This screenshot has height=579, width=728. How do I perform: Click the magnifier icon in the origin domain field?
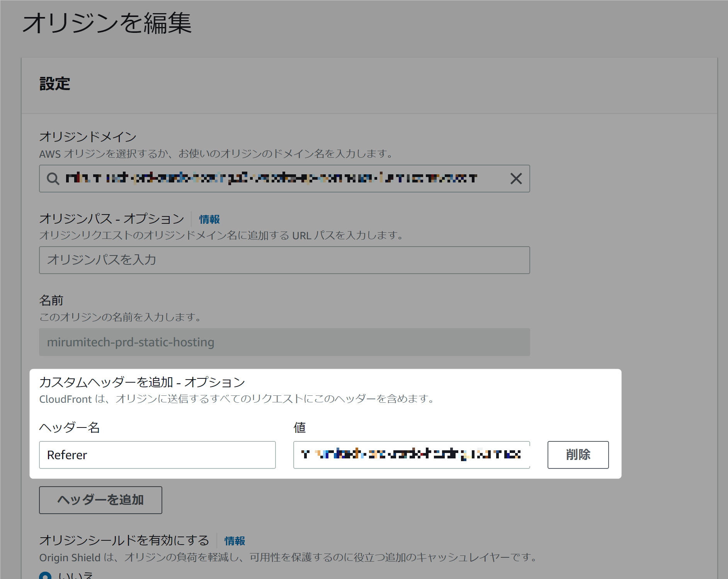click(x=53, y=179)
